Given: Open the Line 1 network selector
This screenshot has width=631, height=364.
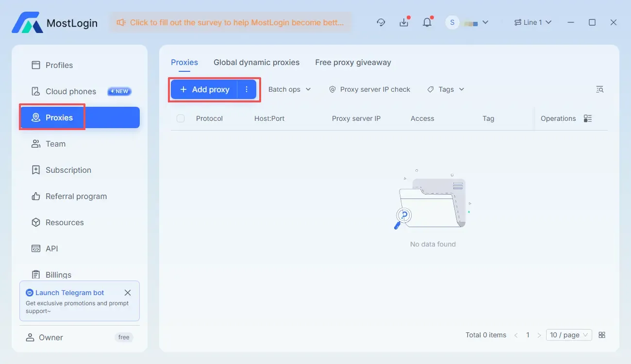Looking at the screenshot, I should click(x=533, y=22).
